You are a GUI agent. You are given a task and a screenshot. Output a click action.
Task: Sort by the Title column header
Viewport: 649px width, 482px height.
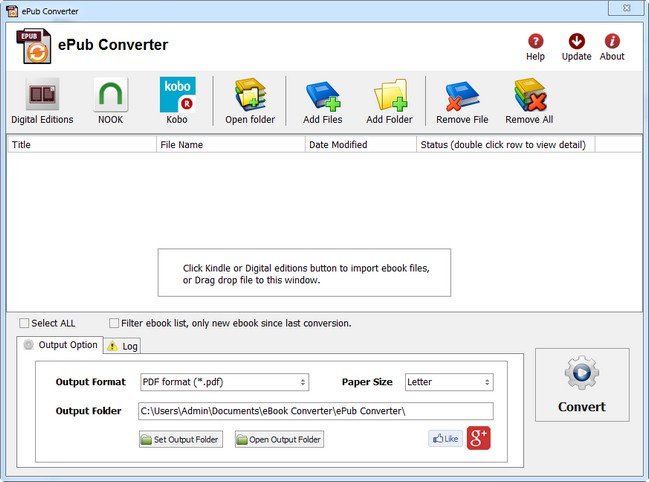82,145
